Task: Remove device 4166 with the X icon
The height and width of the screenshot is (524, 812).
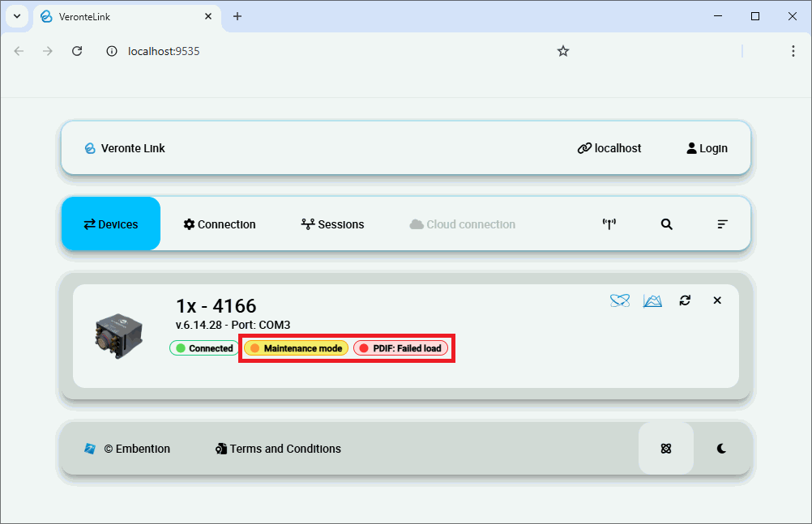Action: tap(717, 300)
